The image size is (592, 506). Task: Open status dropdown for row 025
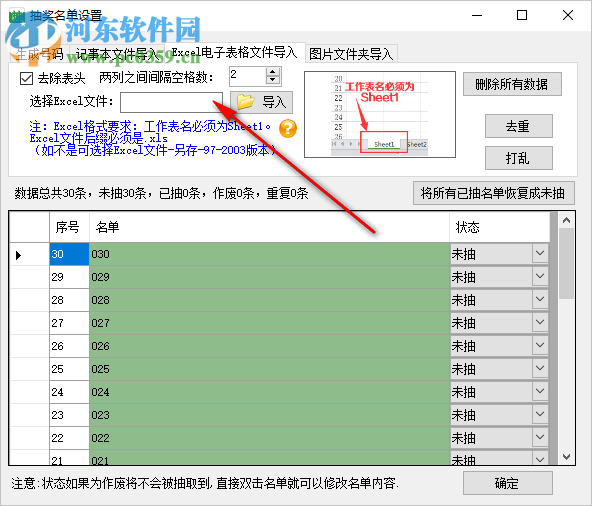tap(540, 369)
